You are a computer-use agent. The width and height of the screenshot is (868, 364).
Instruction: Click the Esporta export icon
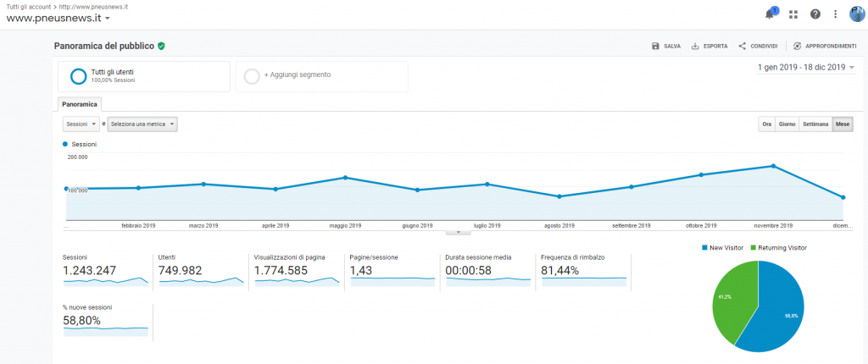[695, 46]
